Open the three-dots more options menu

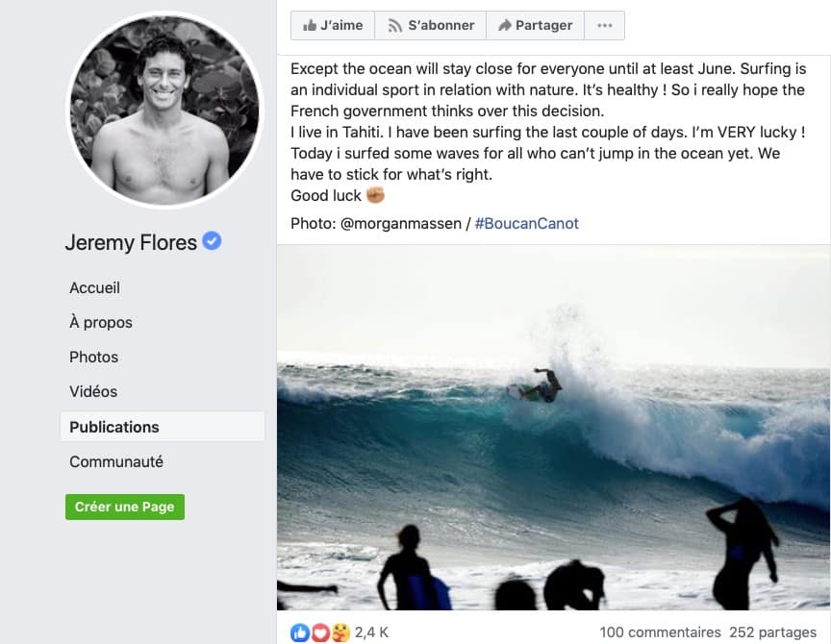pyautogui.click(x=604, y=26)
